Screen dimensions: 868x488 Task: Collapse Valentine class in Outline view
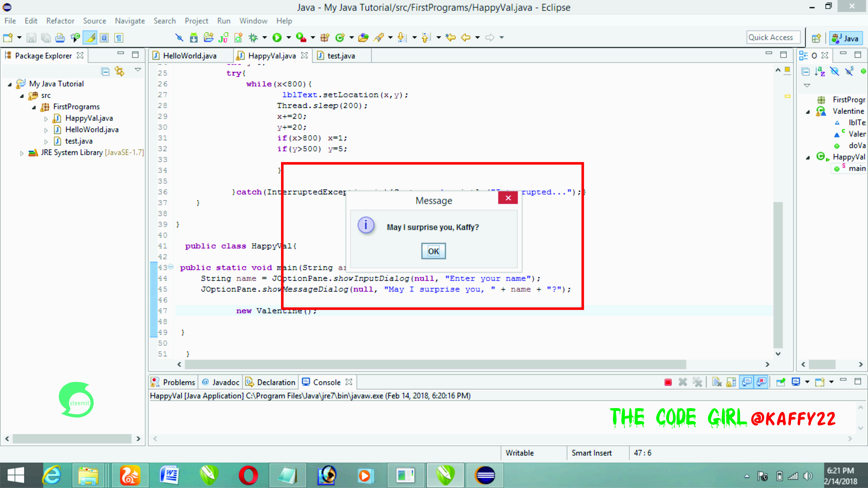[808, 112]
